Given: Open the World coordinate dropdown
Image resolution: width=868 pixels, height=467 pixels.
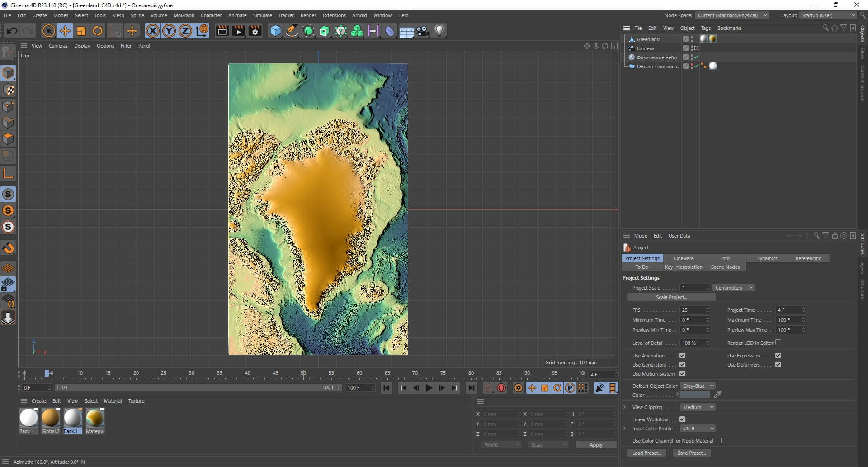Looking at the screenshot, I should (x=501, y=445).
